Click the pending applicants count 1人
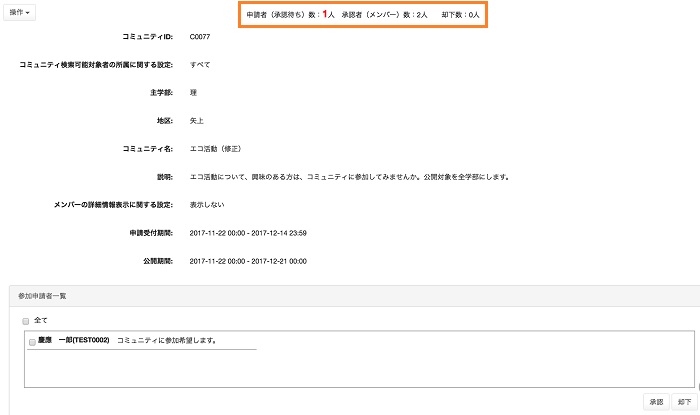Viewport: 700px width, 415px height. coord(328,15)
